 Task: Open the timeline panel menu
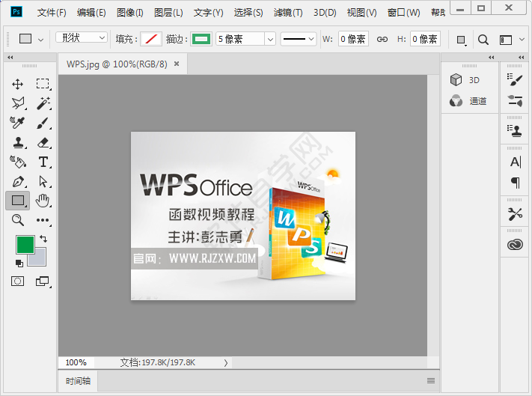431,381
